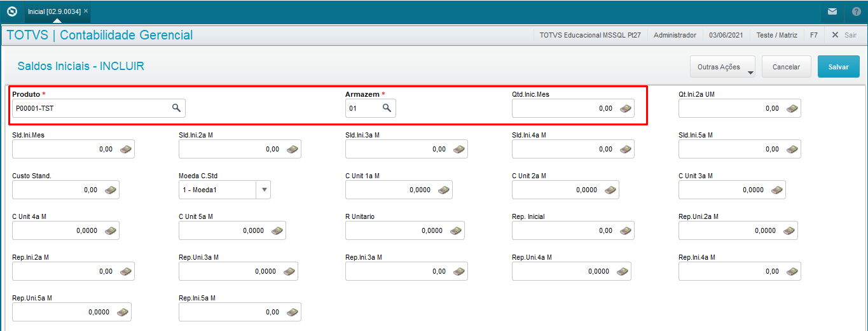Viewport: 868px width, 331px height.
Task: Click the Administrador user label
Action: [x=675, y=35]
